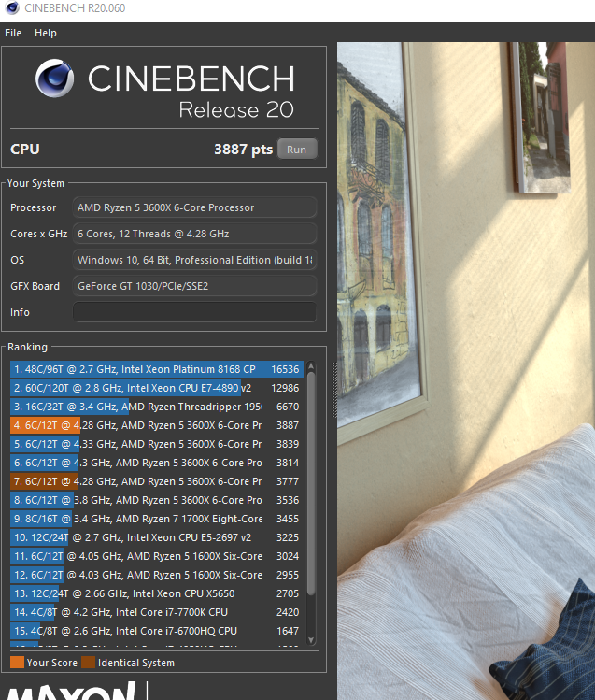Select identical system row 3777

coord(157,481)
